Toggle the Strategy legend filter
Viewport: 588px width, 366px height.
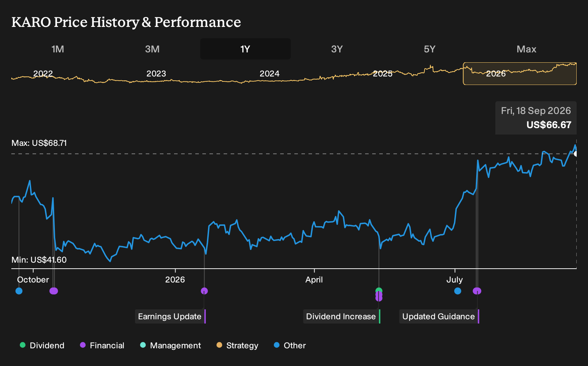click(x=237, y=345)
